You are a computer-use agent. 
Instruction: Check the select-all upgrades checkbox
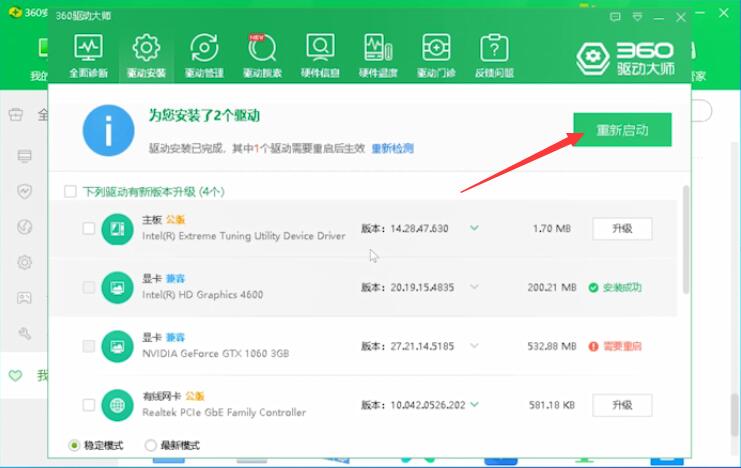(x=70, y=191)
